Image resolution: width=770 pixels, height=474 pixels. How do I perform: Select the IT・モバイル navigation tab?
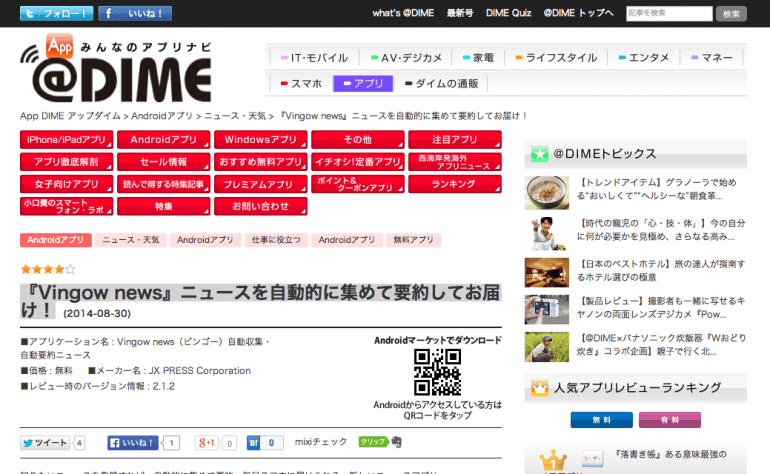pos(314,58)
